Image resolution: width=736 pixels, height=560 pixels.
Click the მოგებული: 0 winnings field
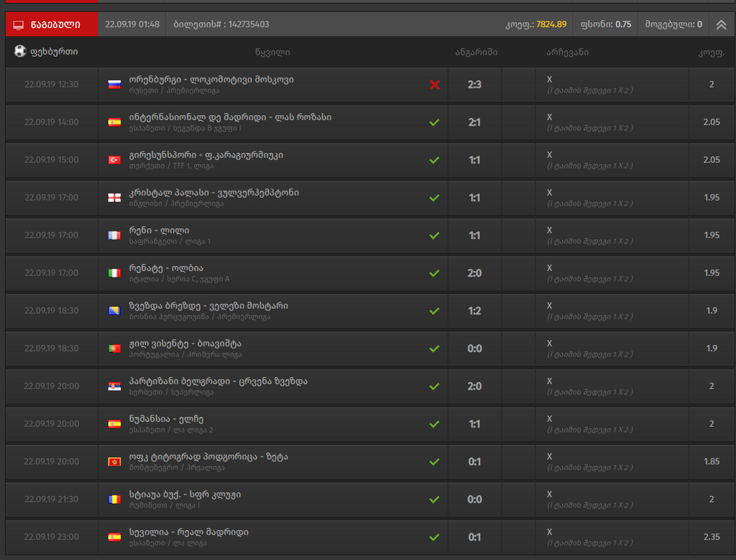coord(673,24)
